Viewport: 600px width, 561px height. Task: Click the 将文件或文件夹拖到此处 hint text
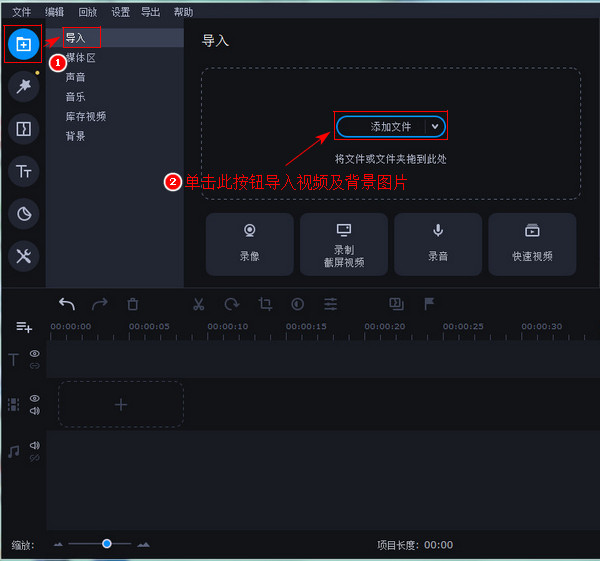pyautogui.click(x=391, y=159)
